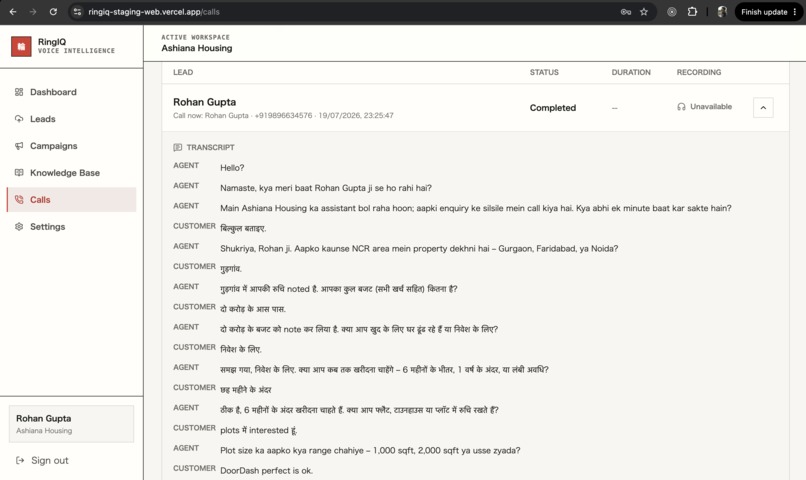806x480 pixels.
Task: Click the line starting "Main Ashiana Housing ka assistant"
Action: (475, 208)
